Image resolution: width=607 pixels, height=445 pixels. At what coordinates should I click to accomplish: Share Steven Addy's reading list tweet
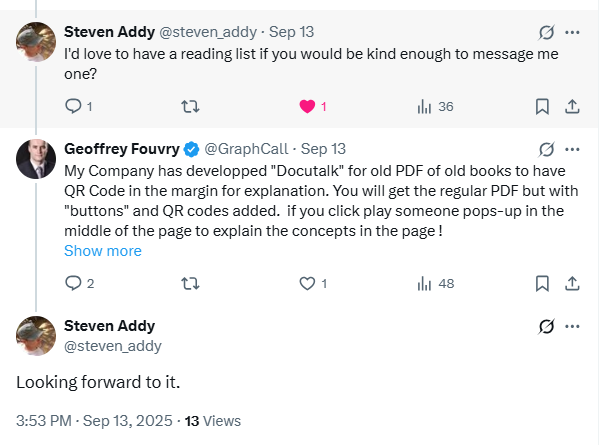click(572, 106)
